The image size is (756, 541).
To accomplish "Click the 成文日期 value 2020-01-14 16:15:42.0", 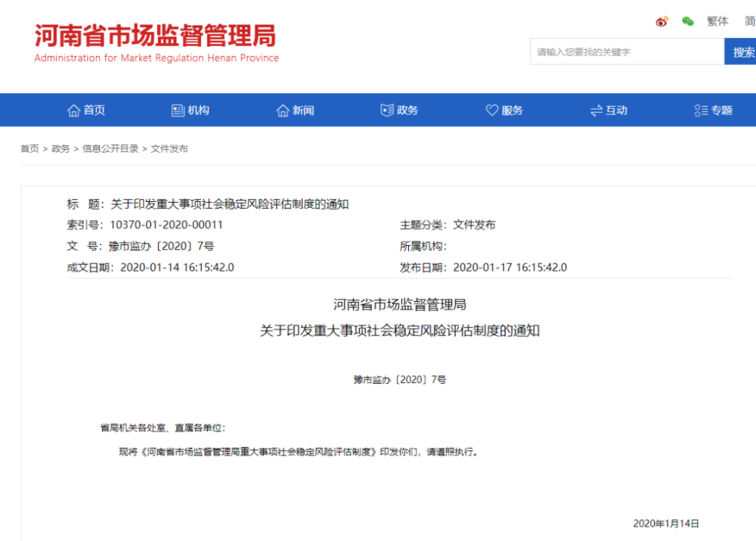I will point(177,267).
